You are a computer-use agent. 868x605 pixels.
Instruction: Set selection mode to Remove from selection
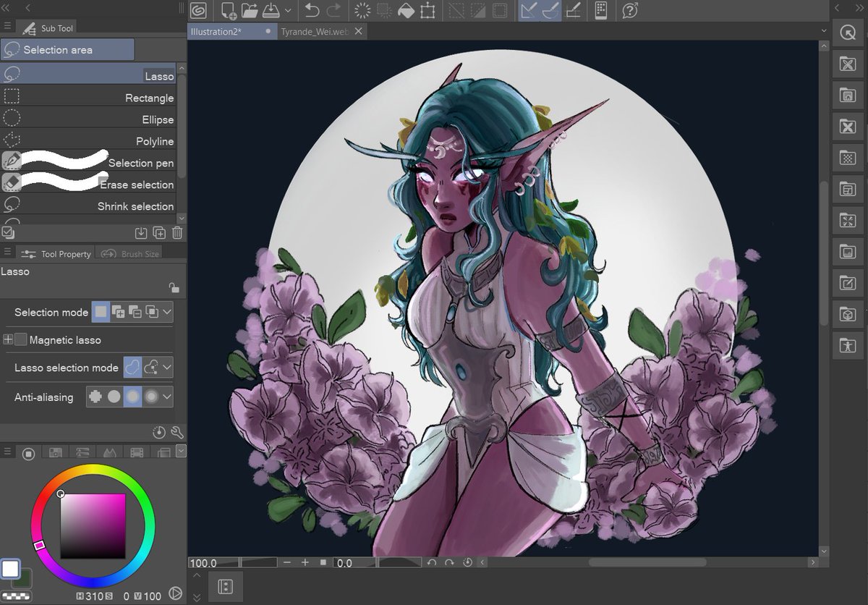point(135,312)
